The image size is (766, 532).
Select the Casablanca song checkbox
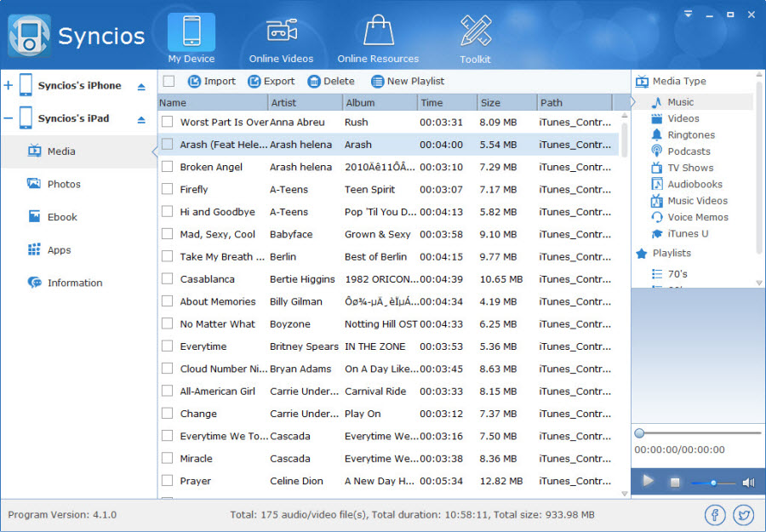coord(168,279)
